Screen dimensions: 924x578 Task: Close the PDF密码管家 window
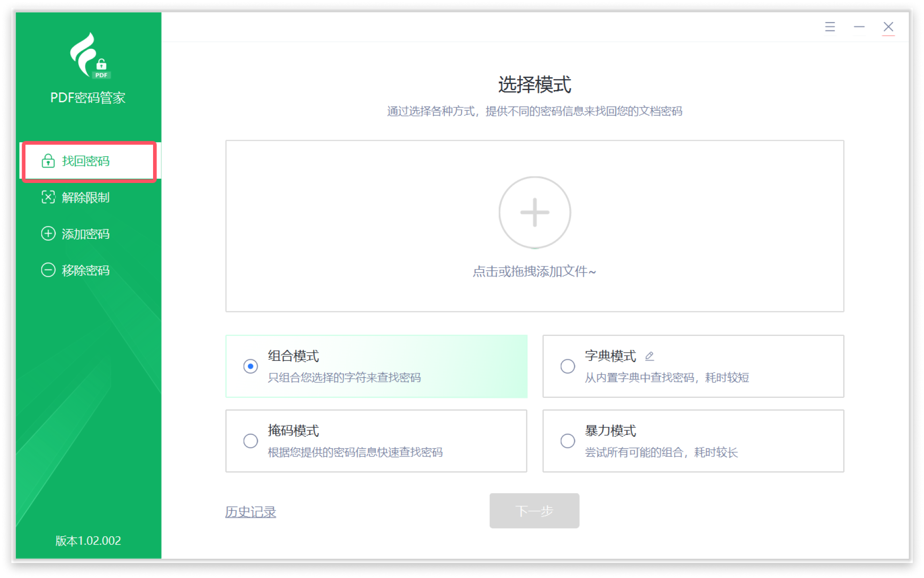point(888,27)
